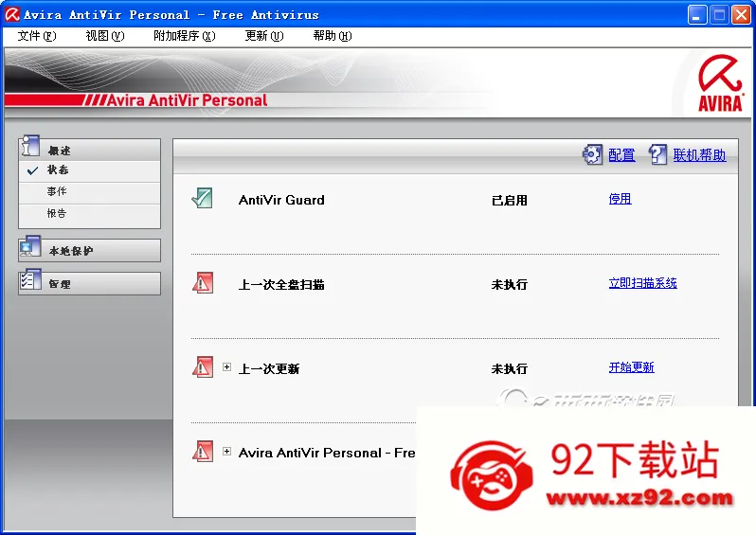This screenshot has height=535, width=756.
Task: Click the management checklist icon
Action: [x=30, y=280]
